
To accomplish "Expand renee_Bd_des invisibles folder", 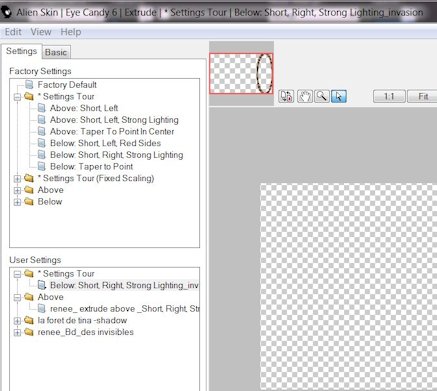I will tap(17, 333).
